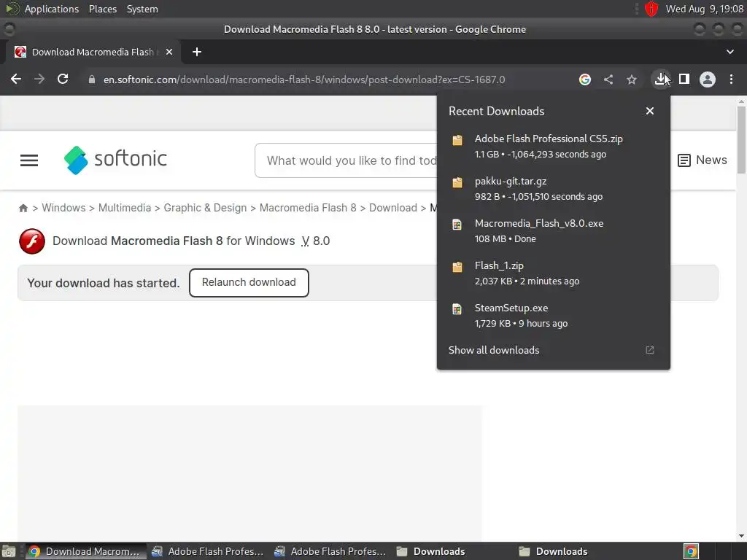Click show desktop icon in taskbar

point(9,552)
